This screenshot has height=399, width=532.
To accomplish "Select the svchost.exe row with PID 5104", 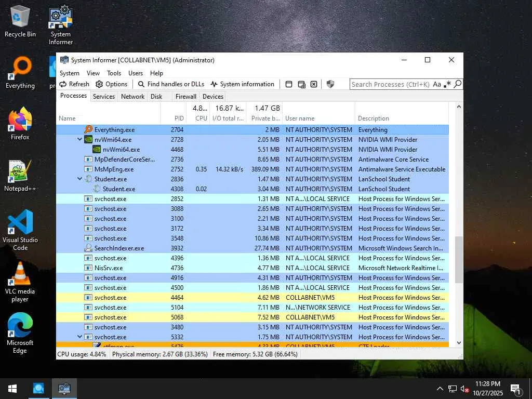I will 252,308.
